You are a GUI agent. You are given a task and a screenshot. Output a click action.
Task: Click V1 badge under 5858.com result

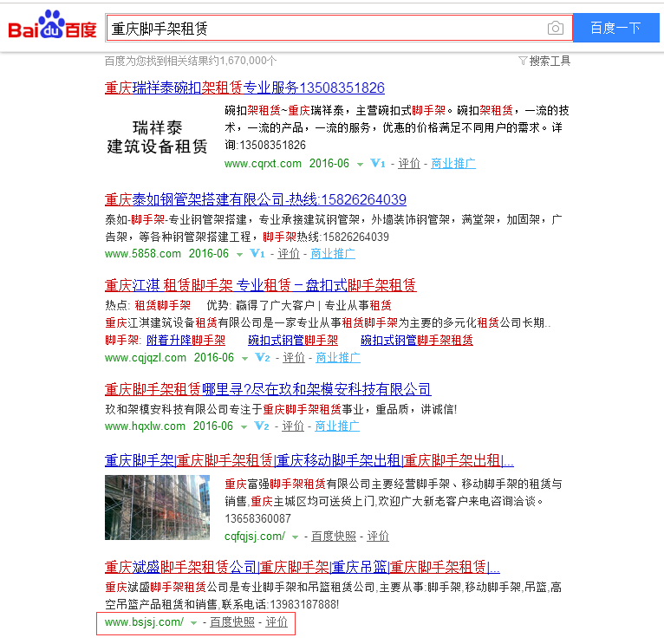[x=257, y=254]
